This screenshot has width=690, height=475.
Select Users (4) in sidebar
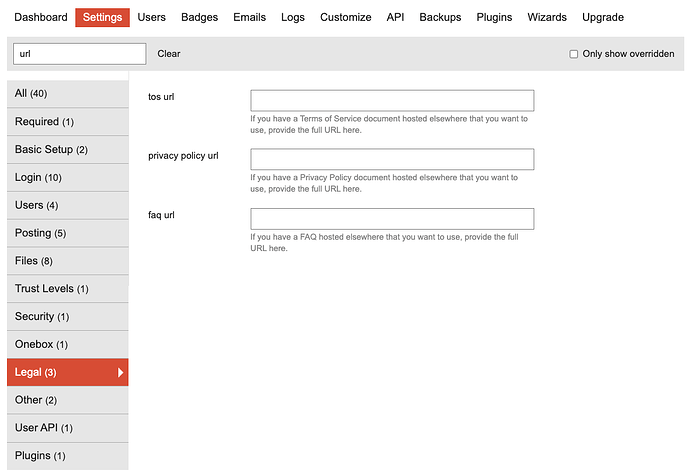click(68, 205)
